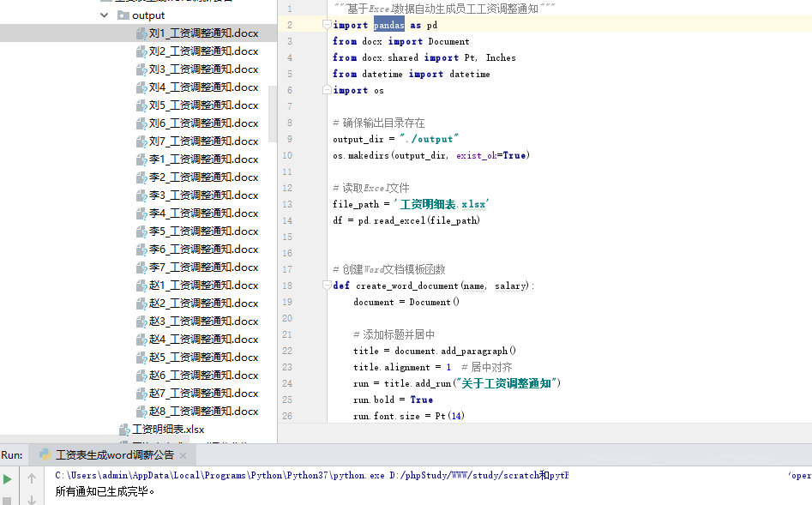The width and height of the screenshot is (812, 505).
Task: Close the 工资表生成word调薪公告 run tab
Action: tap(183, 455)
